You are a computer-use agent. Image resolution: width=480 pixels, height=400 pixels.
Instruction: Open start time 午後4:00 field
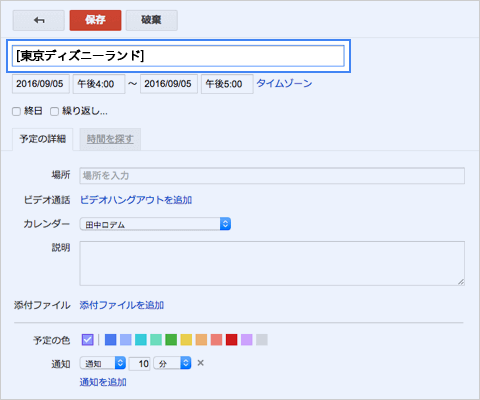pos(99,84)
